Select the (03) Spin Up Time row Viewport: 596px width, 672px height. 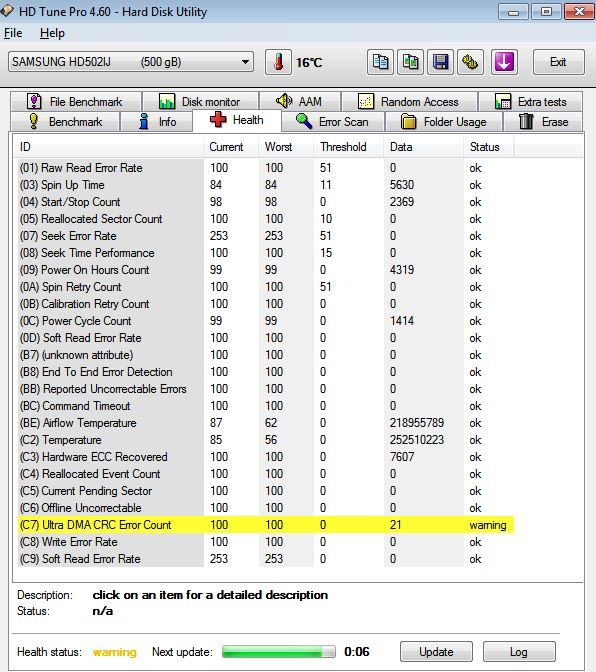pos(266,185)
